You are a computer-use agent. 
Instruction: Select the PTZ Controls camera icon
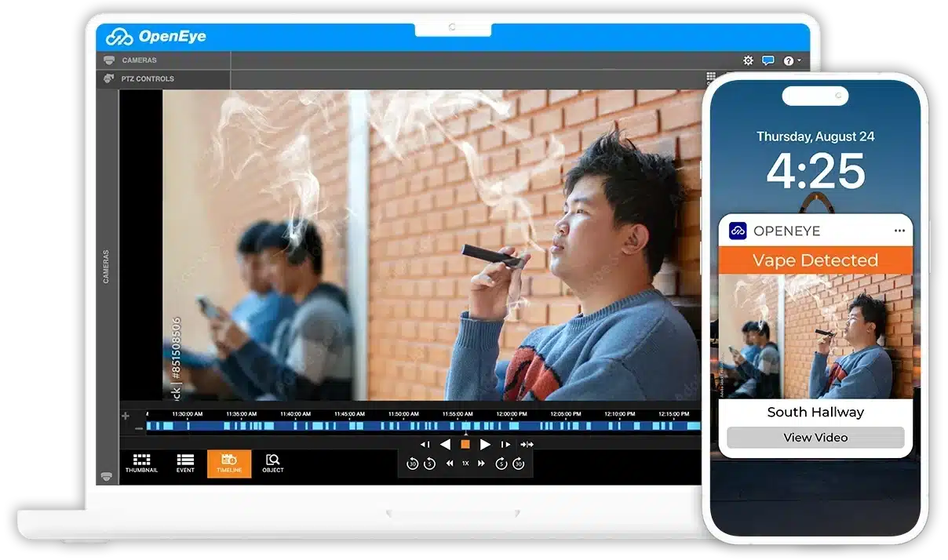(109, 78)
